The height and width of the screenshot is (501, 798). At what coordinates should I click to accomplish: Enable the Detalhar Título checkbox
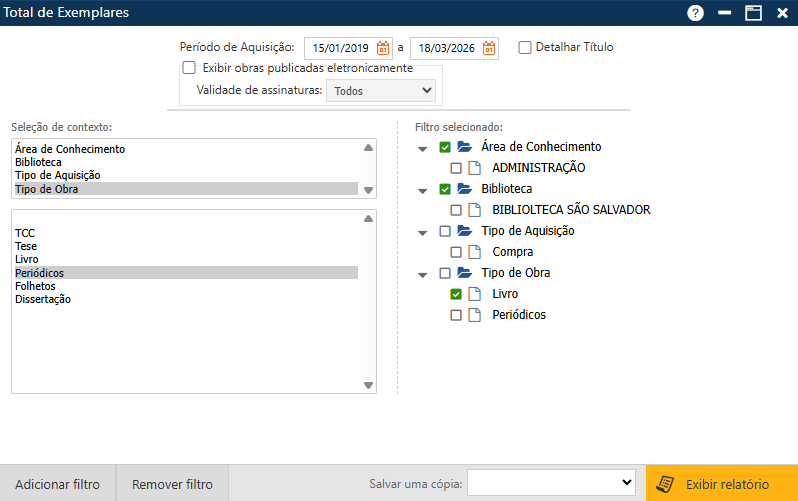coord(525,47)
